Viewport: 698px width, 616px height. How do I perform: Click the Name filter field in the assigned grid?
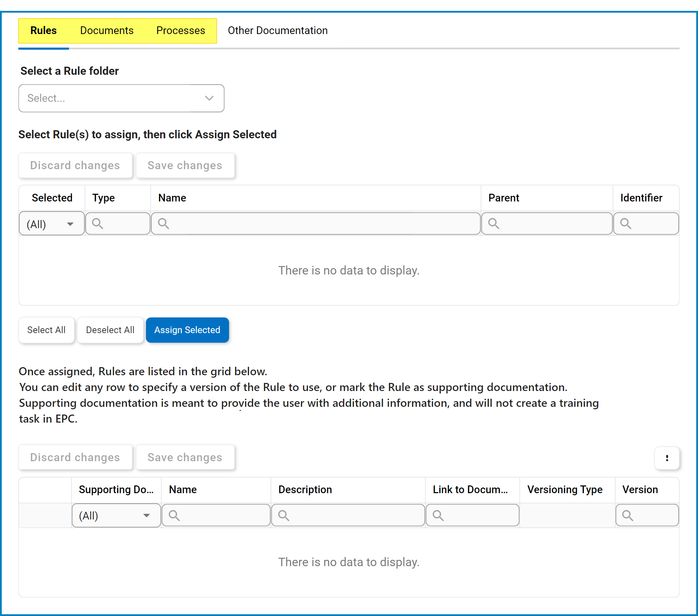[216, 515]
